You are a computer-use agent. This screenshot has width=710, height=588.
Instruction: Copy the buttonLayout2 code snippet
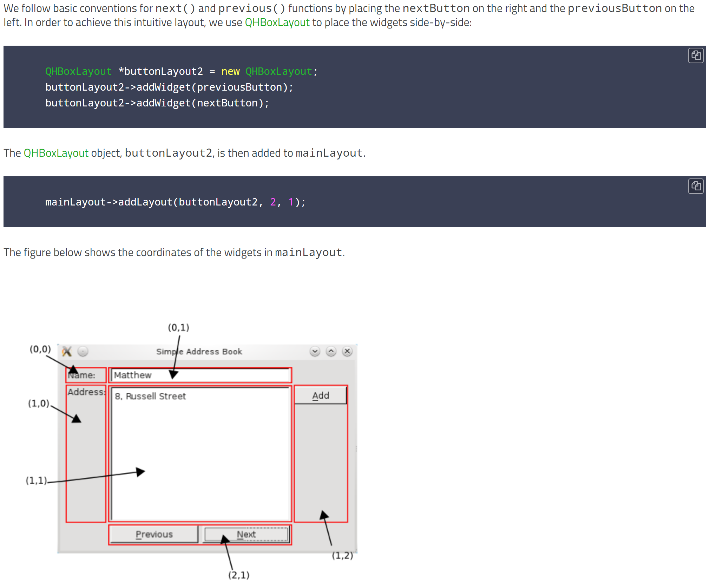(x=696, y=55)
